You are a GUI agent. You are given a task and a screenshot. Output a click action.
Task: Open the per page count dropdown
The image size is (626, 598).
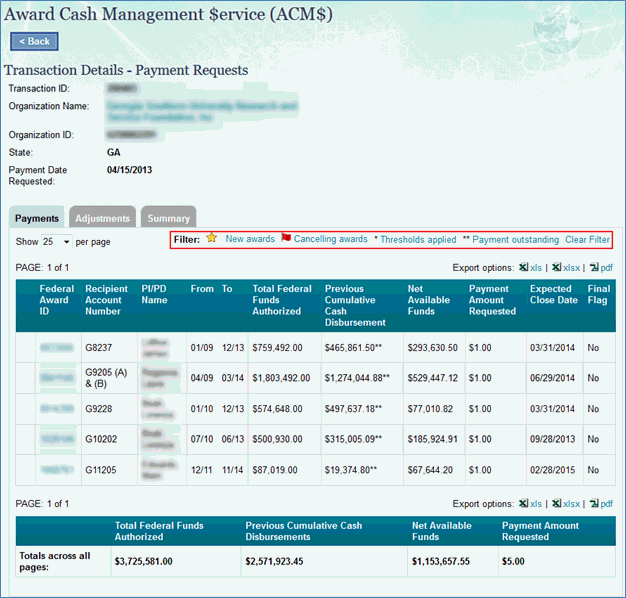pos(57,242)
